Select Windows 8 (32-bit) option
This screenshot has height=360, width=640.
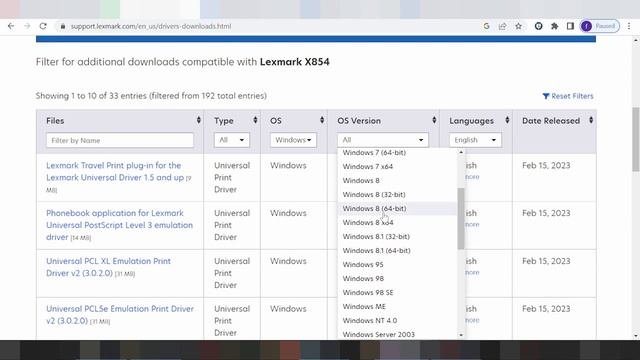tap(397, 195)
